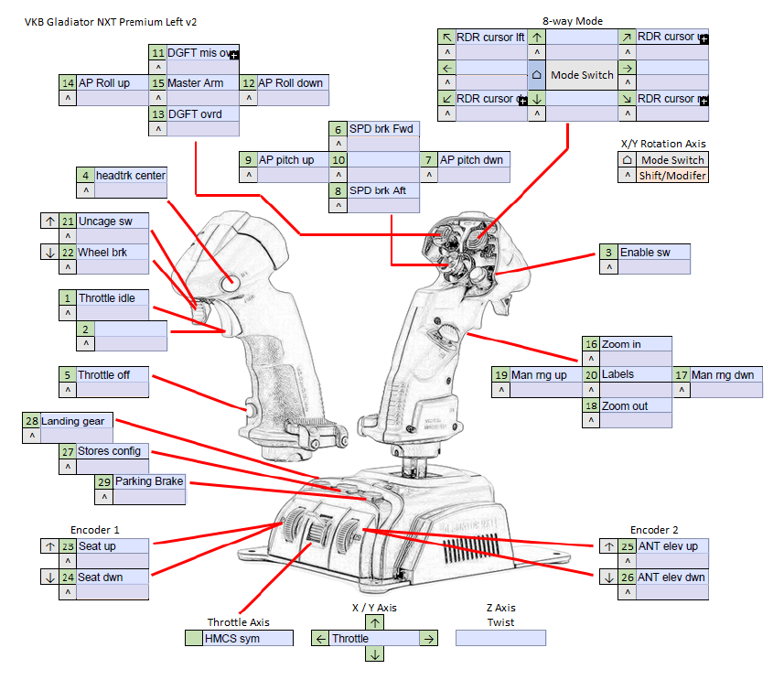Viewport: 784px width, 680px height.
Task: Expand the plus on the upper-right RDR cursor cell
Action: (x=703, y=39)
